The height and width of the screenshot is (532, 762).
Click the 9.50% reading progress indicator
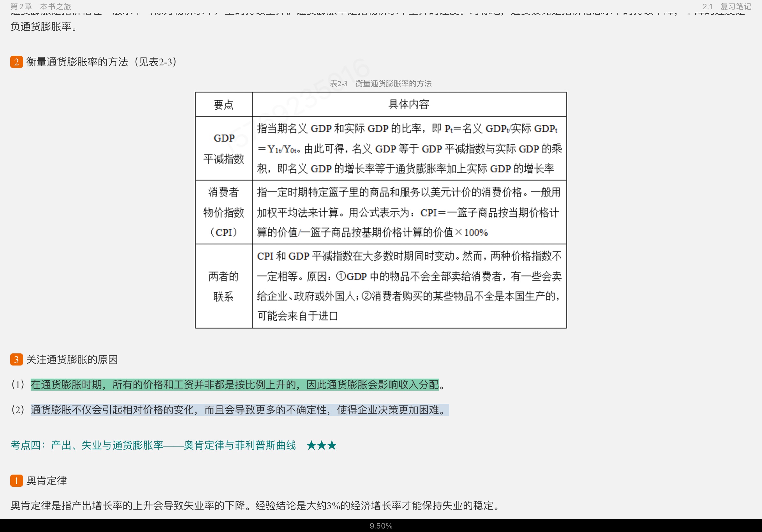coord(381,526)
